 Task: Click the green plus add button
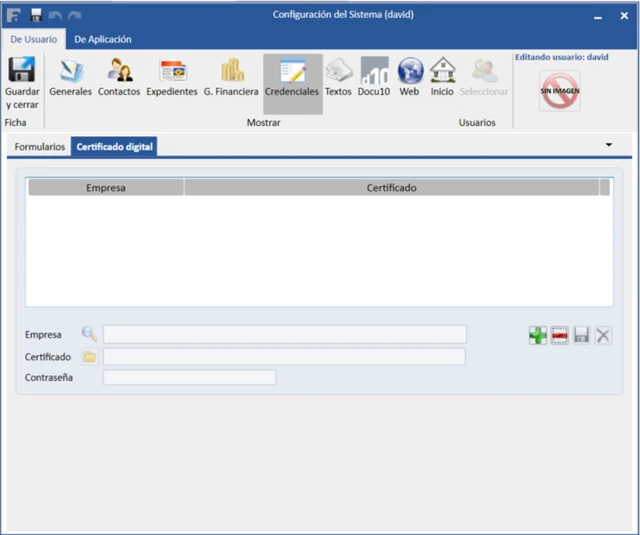tap(538, 336)
